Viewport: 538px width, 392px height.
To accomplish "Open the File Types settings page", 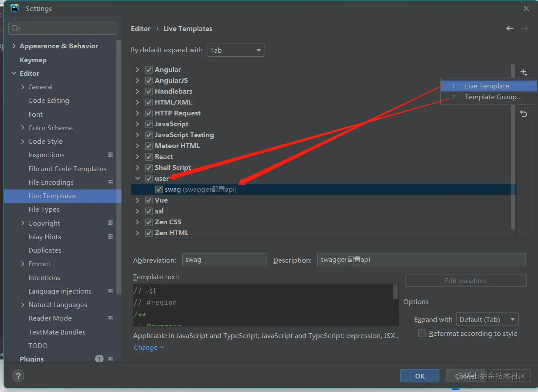I will [44, 210].
